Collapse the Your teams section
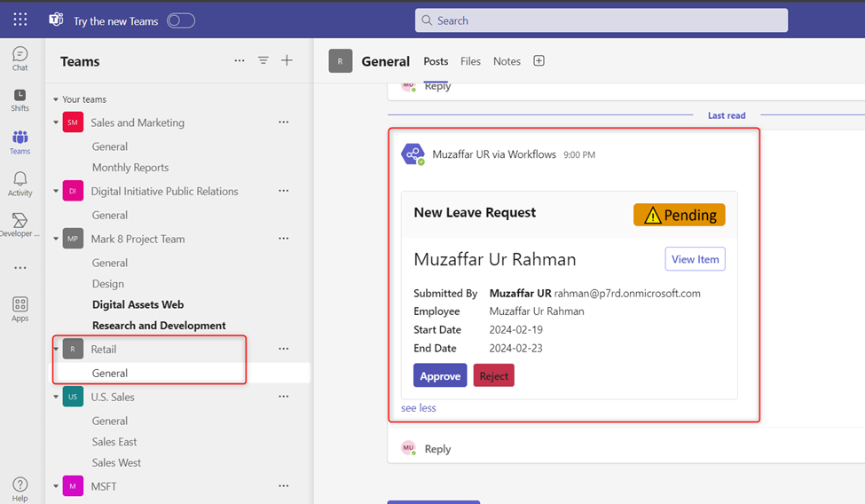The width and height of the screenshot is (865, 504). pyautogui.click(x=56, y=99)
